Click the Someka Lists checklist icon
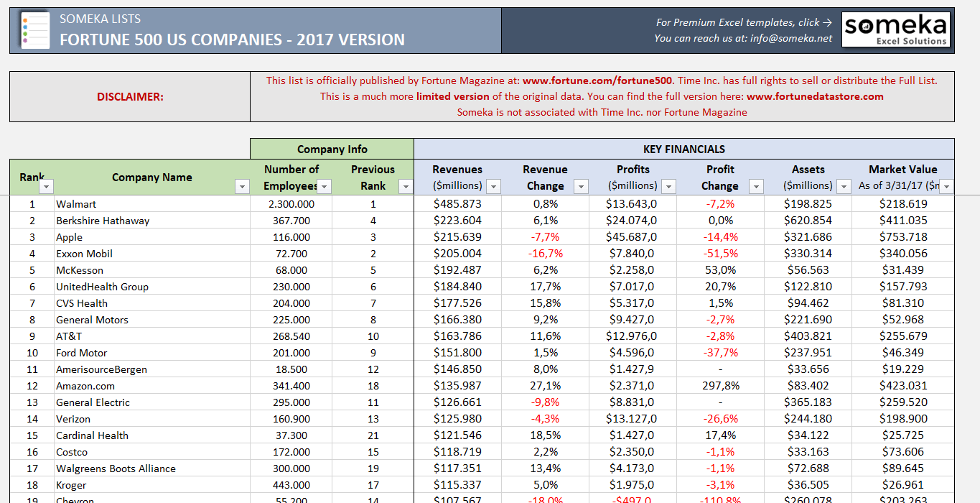Image resolution: width=980 pixels, height=503 pixels. click(x=34, y=30)
